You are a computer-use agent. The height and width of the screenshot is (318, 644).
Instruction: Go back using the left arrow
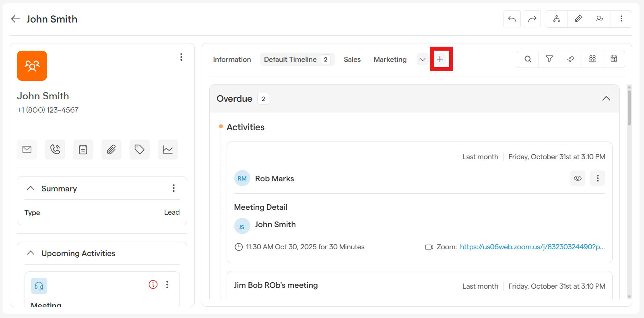pyautogui.click(x=16, y=19)
